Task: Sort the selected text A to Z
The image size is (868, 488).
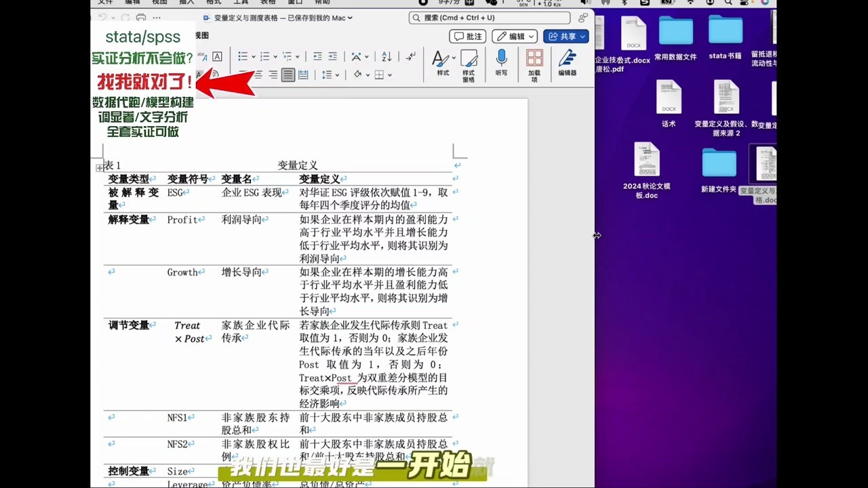Action: coord(387,56)
